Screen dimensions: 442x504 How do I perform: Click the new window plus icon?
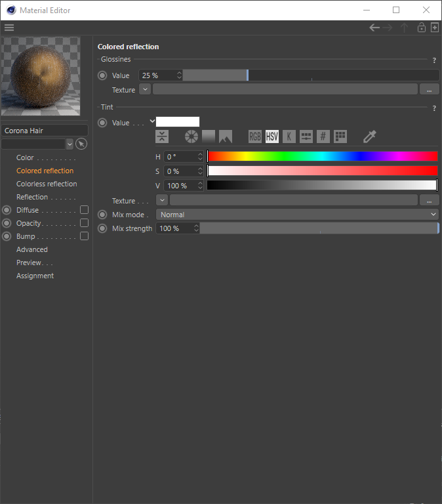(x=435, y=28)
